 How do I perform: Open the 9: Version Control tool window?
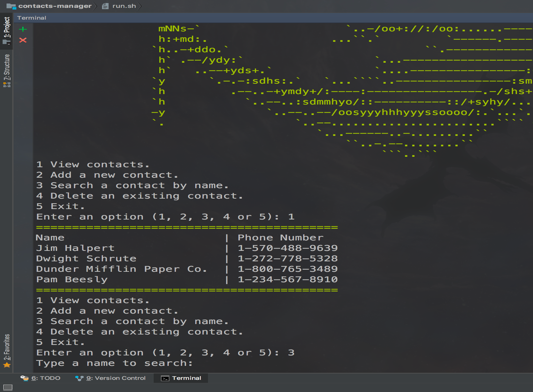click(111, 378)
